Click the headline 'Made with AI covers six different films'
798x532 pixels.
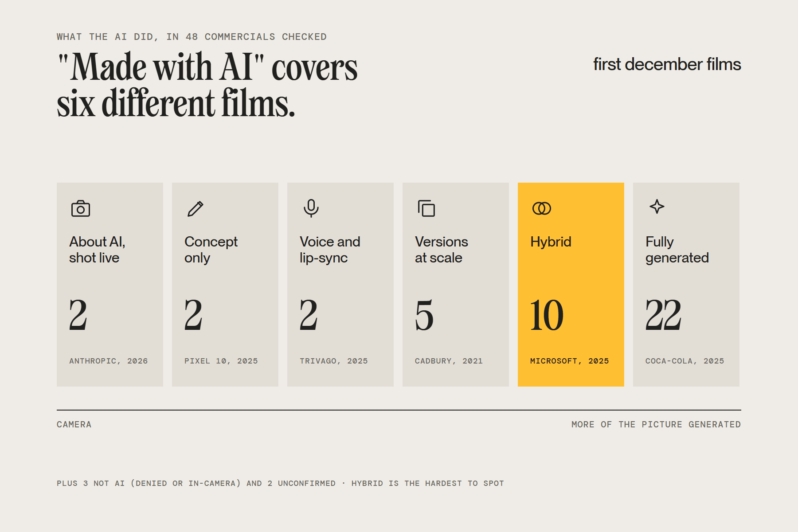tap(207, 84)
